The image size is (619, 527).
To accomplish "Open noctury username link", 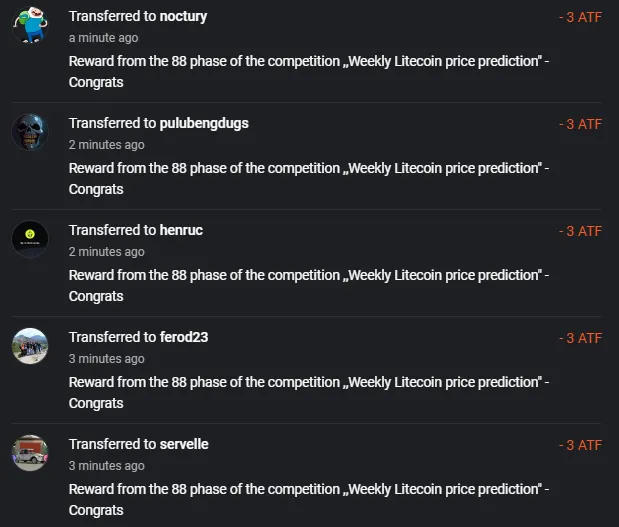I will pyautogui.click(x=183, y=17).
